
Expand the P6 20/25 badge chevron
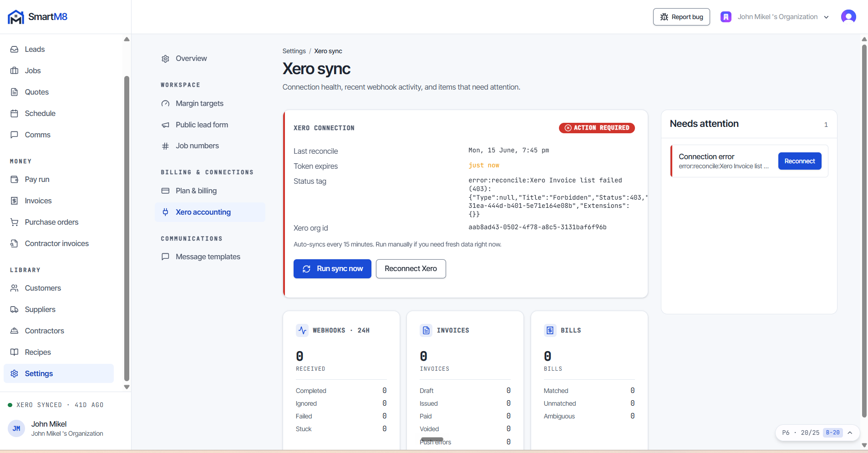click(x=850, y=433)
